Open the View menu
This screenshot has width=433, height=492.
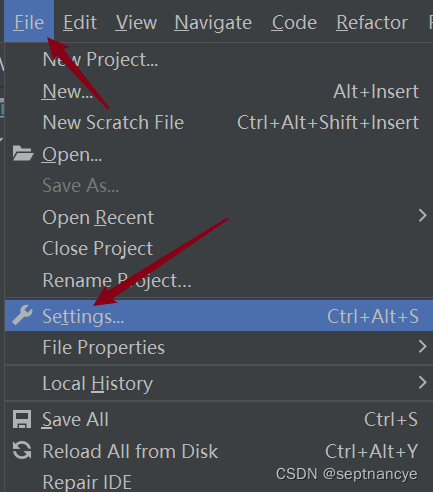(x=136, y=22)
